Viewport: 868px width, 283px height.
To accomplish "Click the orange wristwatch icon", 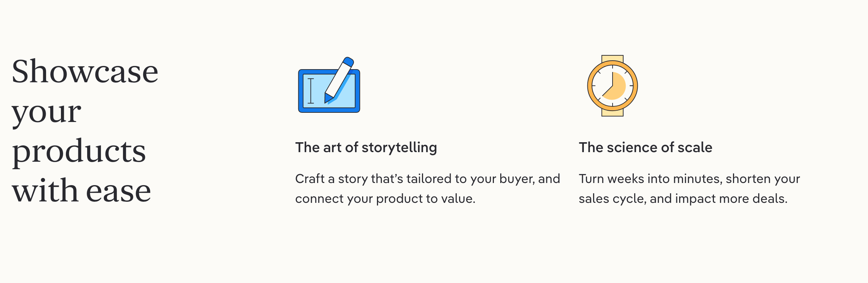I will tap(612, 86).
